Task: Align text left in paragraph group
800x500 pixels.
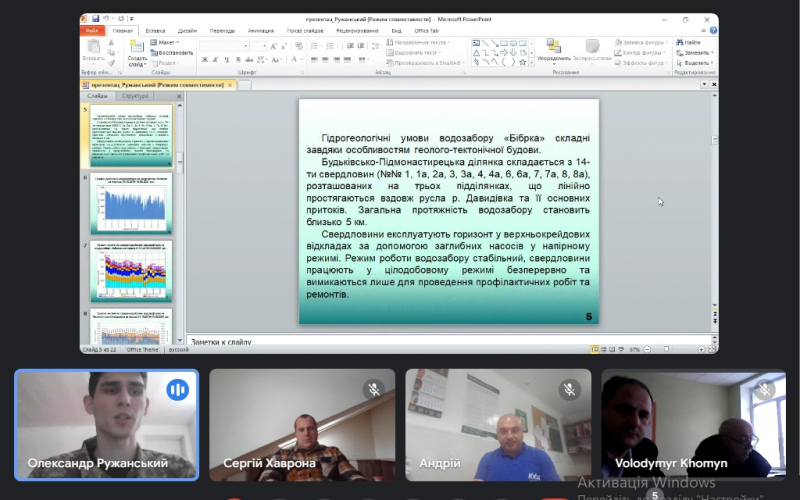Action: click(x=314, y=60)
